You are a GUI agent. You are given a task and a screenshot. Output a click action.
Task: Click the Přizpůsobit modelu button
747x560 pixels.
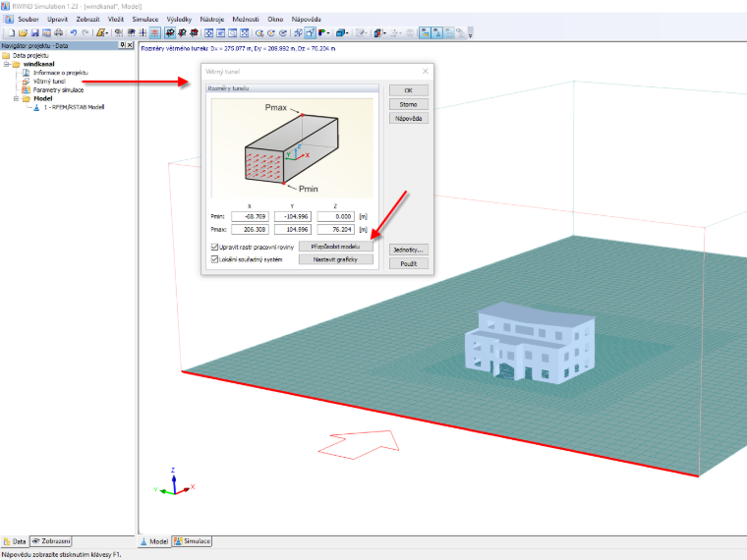coord(335,247)
